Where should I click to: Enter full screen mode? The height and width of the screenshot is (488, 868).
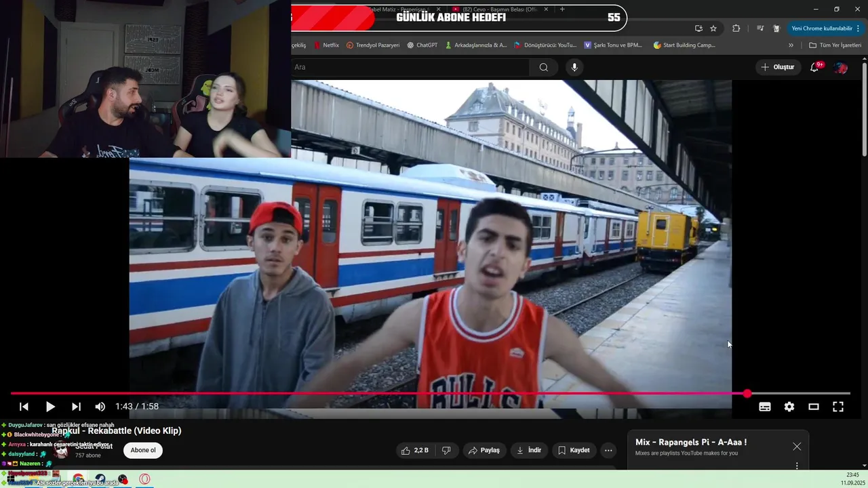pyautogui.click(x=838, y=407)
